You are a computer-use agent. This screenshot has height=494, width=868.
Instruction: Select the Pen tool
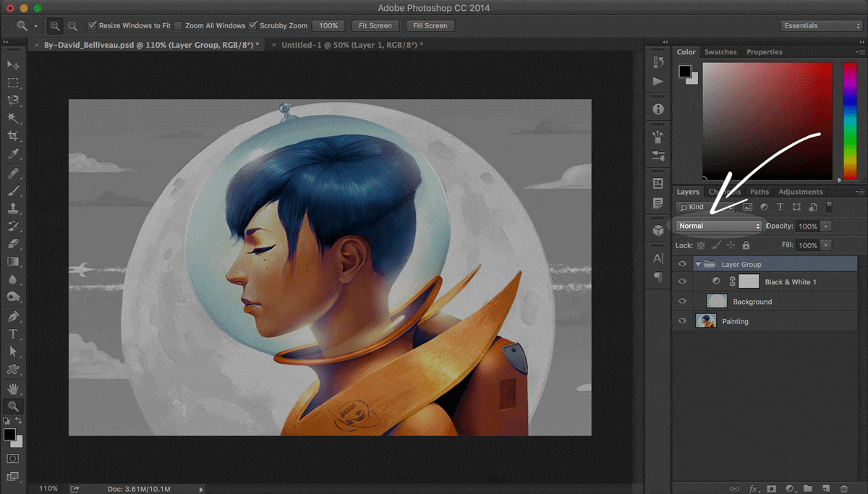[x=13, y=317]
